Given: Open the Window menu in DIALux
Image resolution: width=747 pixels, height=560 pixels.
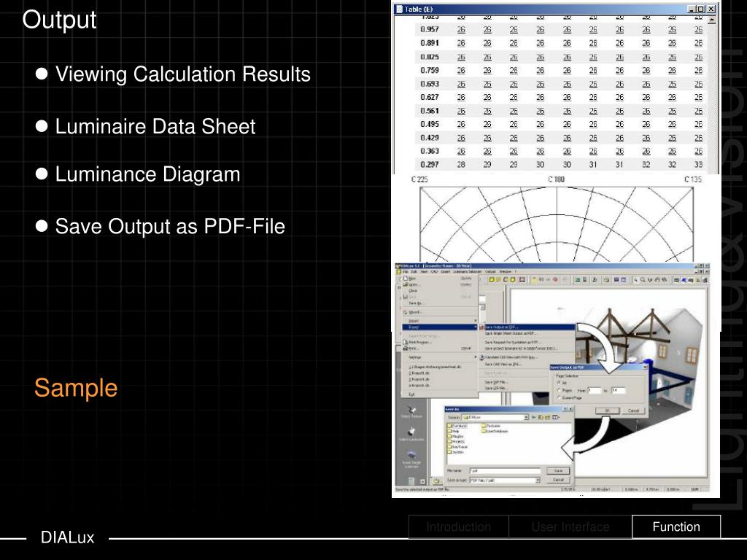Looking at the screenshot, I should [506, 271].
